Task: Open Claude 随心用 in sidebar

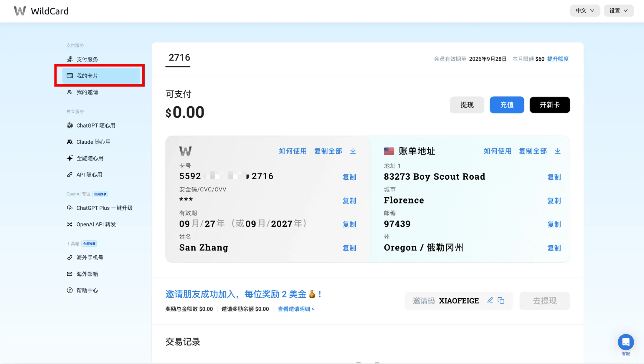Action: point(93,142)
